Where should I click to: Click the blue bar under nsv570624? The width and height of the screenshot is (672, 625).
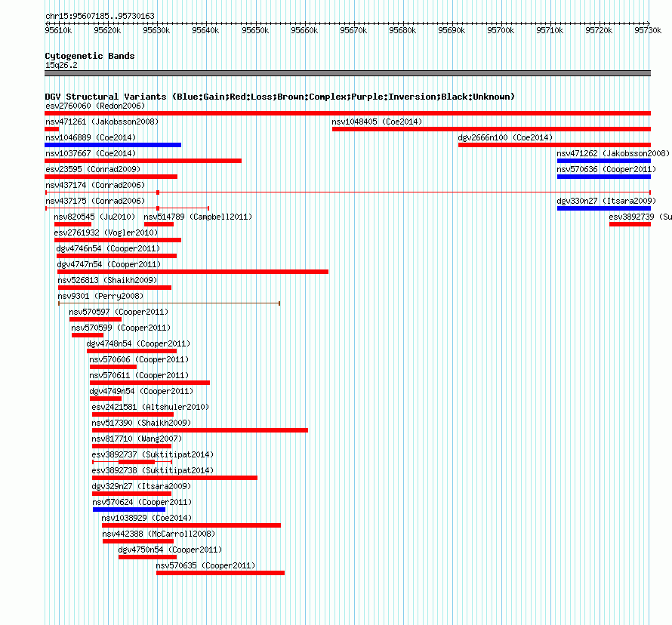129,510
